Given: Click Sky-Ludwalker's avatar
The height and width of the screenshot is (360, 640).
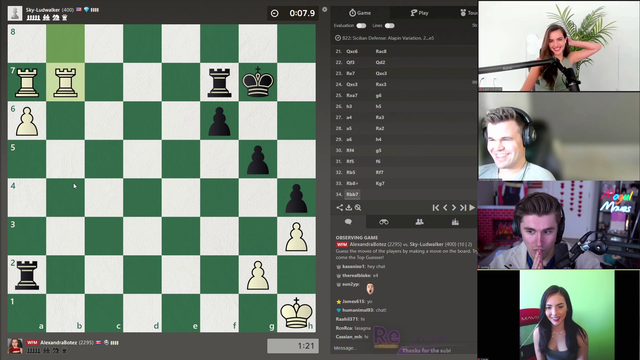Looking at the screenshot, I should 15,13.
